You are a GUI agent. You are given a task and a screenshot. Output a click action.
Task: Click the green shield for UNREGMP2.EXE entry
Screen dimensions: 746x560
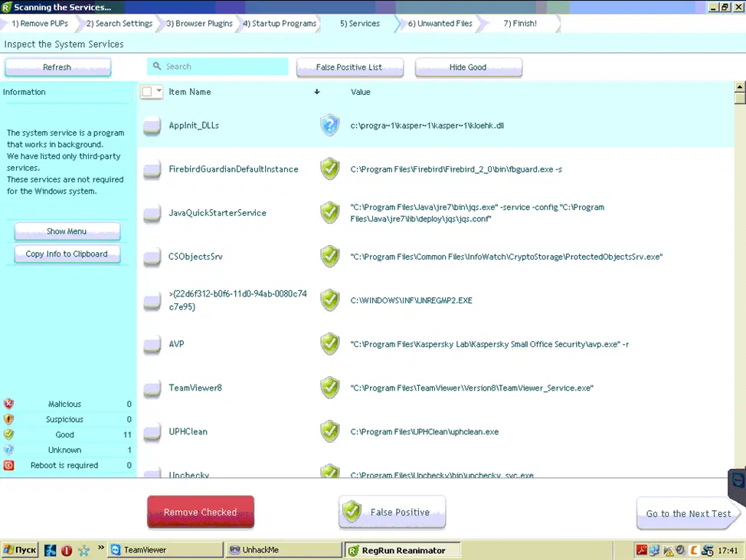pyautogui.click(x=329, y=300)
